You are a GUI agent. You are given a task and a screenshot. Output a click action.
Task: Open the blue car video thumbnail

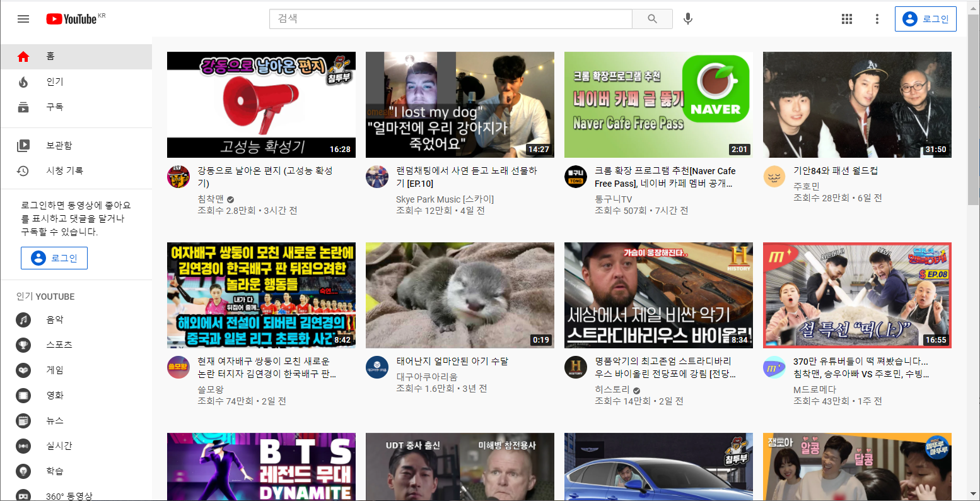[658, 467]
